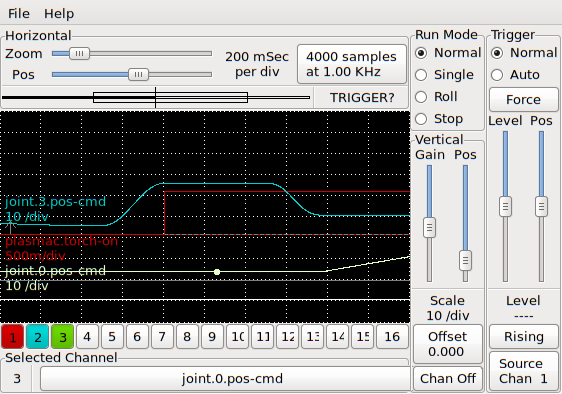Toggle the Rising edge trigger button

524,337
